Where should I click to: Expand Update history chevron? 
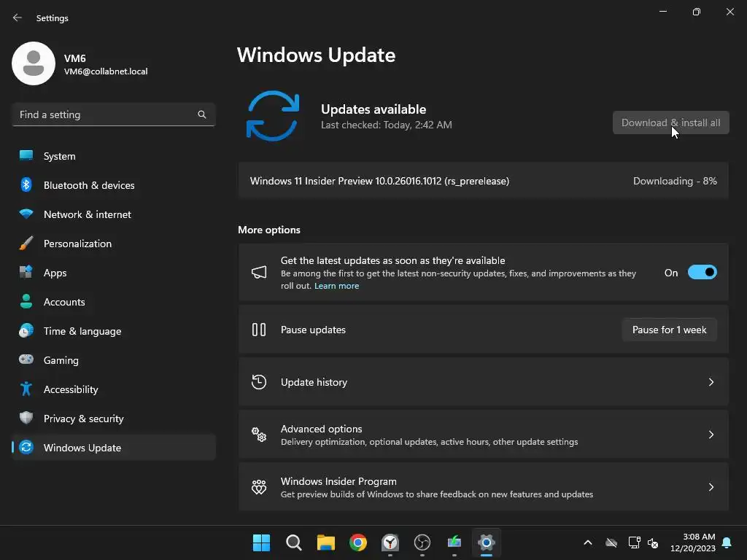[x=711, y=382]
